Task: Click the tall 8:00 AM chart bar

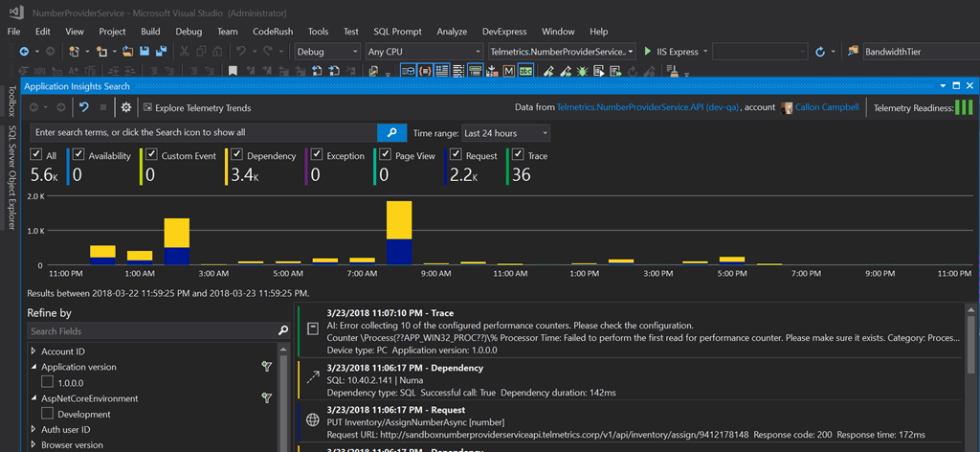Action: point(399,233)
